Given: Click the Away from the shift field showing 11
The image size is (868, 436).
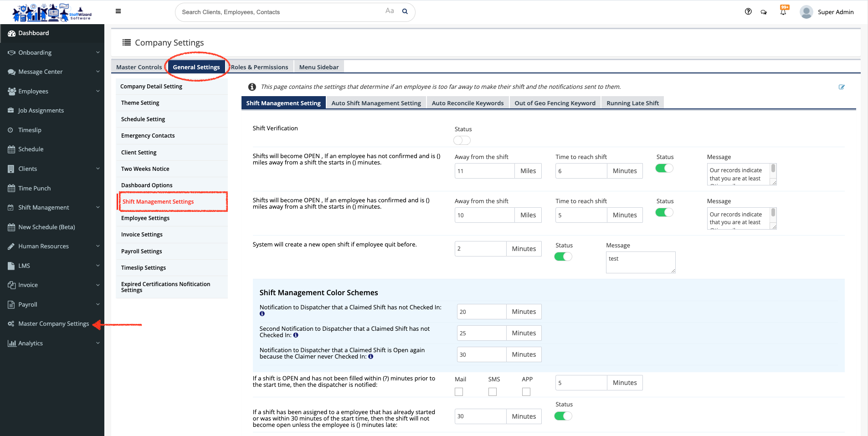Looking at the screenshot, I should pyautogui.click(x=485, y=171).
